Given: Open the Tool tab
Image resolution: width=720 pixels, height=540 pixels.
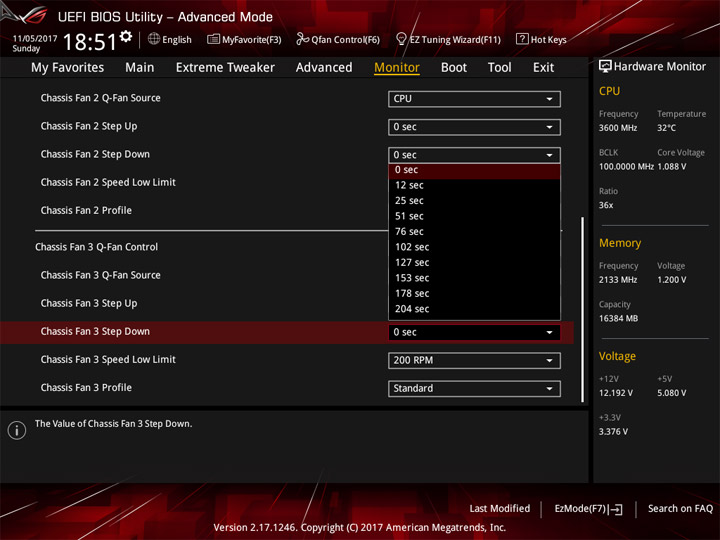Looking at the screenshot, I should pos(499,68).
